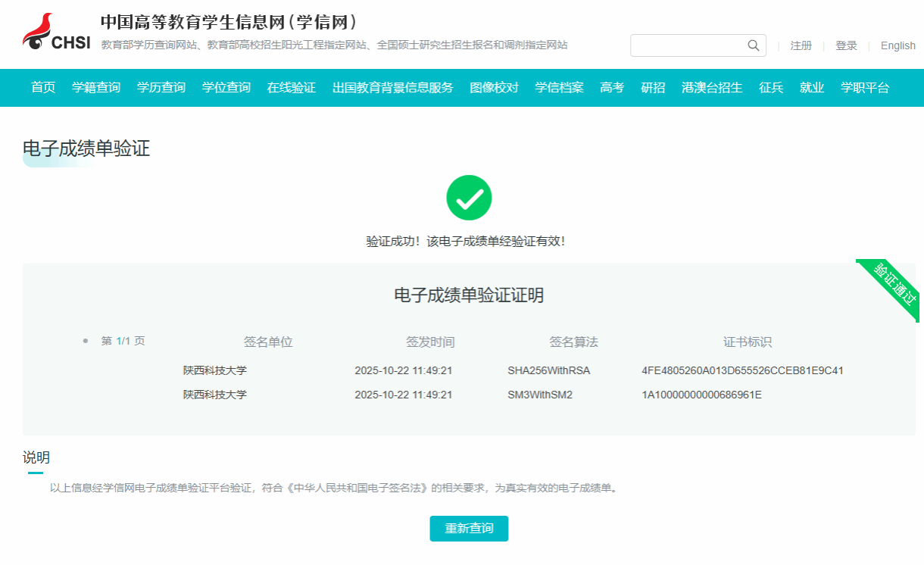Image resolution: width=924 pixels, height=565 pixels.
Task: Select the 图像校对 navigation item
Action: 494,88
